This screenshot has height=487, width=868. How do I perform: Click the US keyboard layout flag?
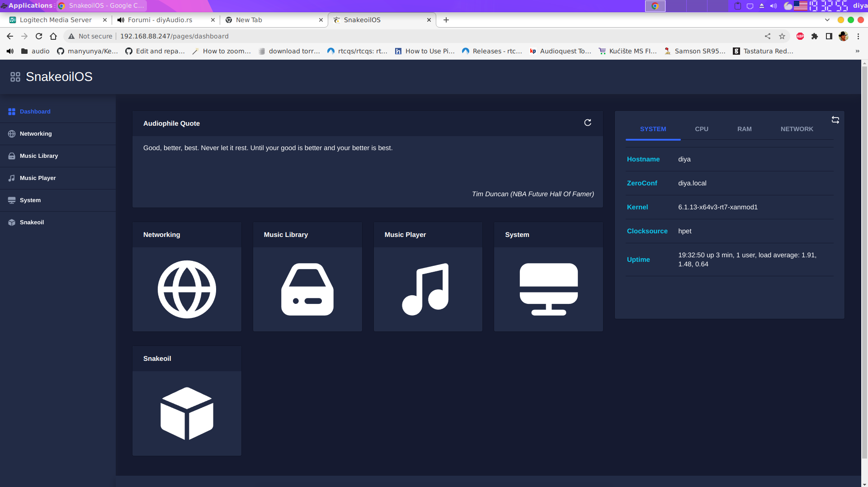point(801,6)
